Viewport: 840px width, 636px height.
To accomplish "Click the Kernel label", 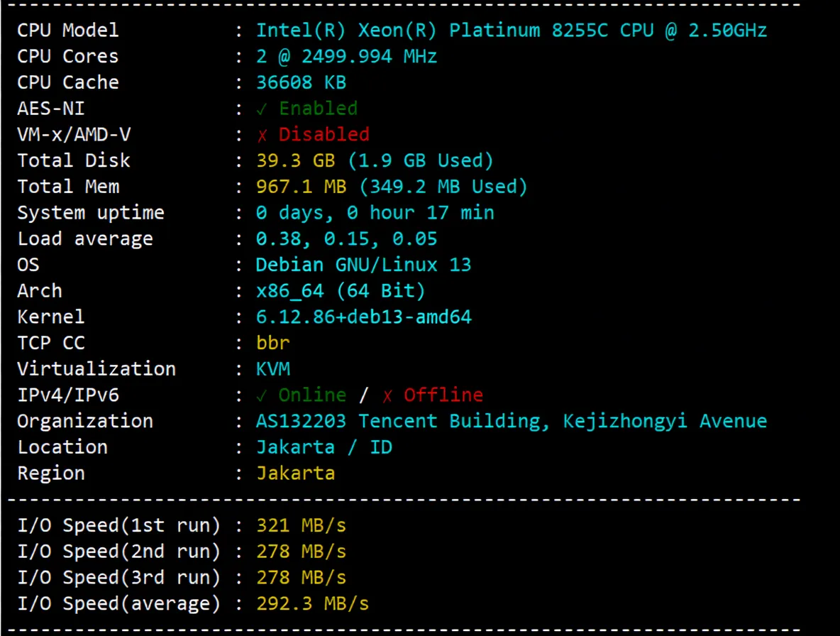I will [51, 317].
